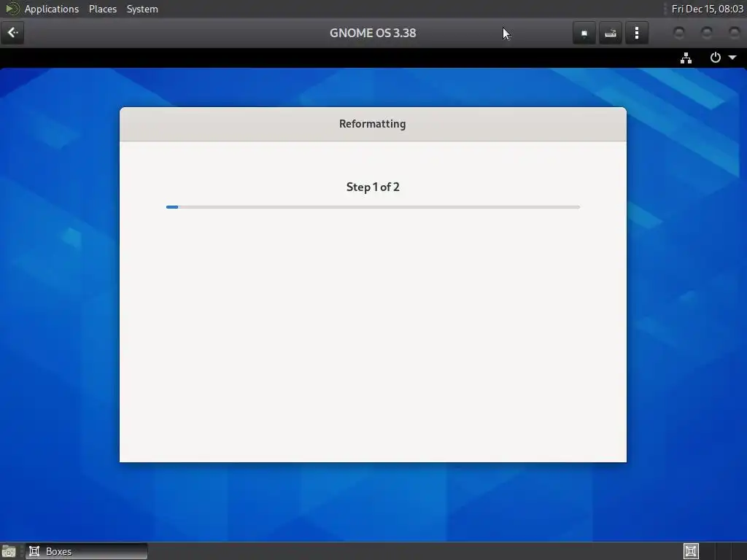Click the last dimmed window control circle
Image resolution: width=747 pixels, height=560 pixels.
734,33
